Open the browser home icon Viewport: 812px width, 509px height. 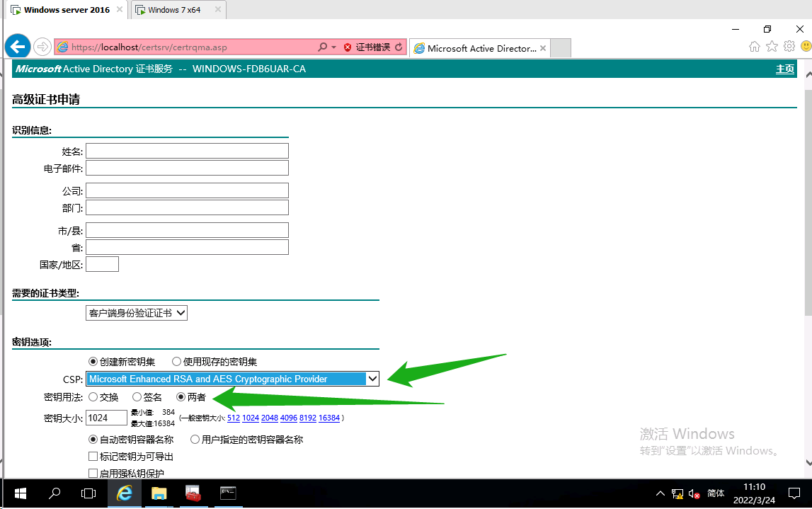click(755, 47)
